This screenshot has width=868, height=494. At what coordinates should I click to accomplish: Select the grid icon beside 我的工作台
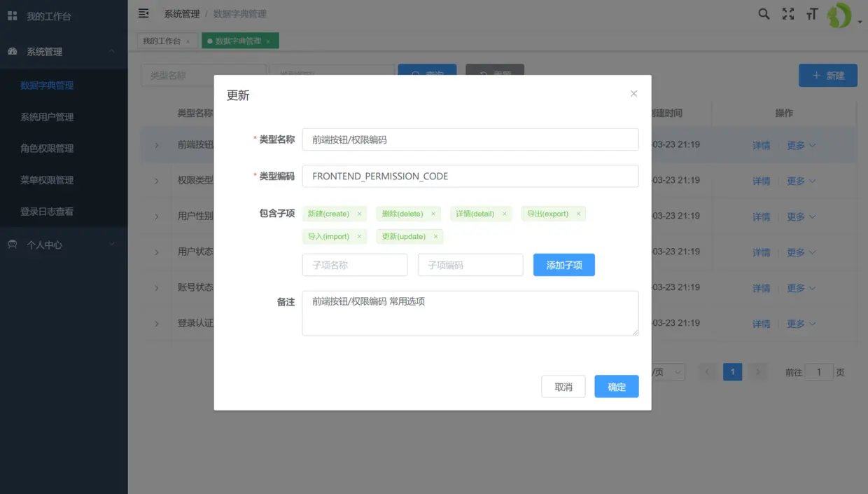pyautogui.click(x=10, y=15)
